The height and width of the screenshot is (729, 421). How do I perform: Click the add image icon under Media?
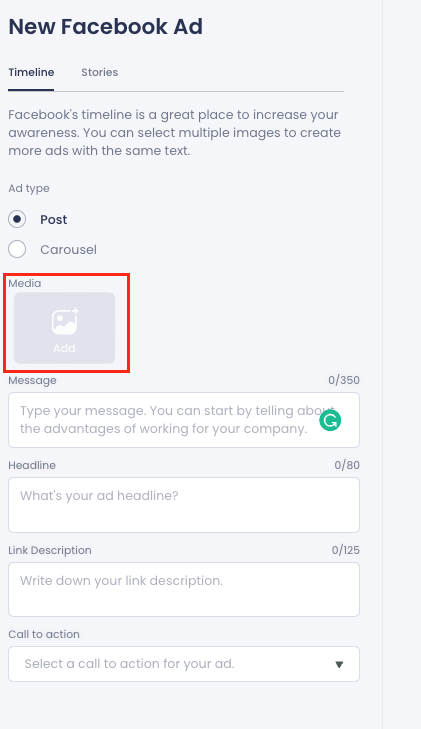[x=65, y=321]
